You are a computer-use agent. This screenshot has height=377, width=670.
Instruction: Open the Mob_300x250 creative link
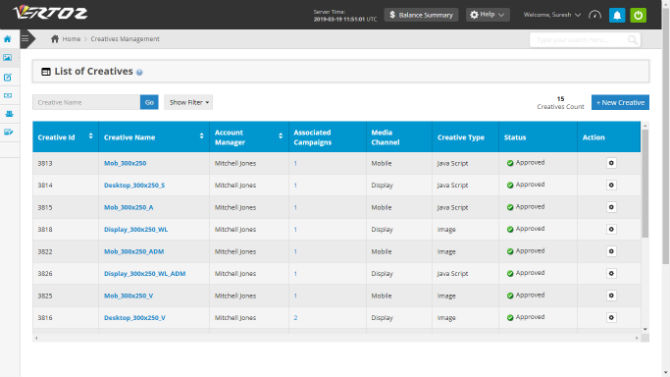tap(125, 163)
